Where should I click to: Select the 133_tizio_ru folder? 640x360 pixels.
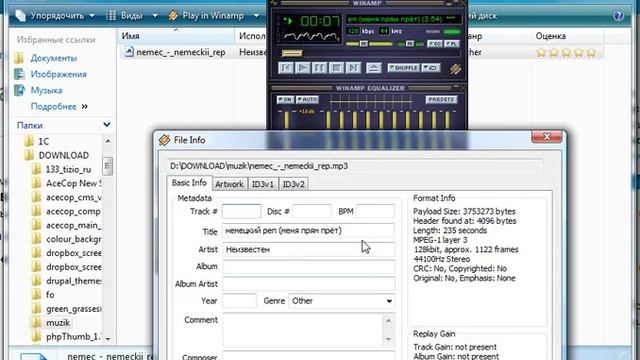(x=68, y=169)
